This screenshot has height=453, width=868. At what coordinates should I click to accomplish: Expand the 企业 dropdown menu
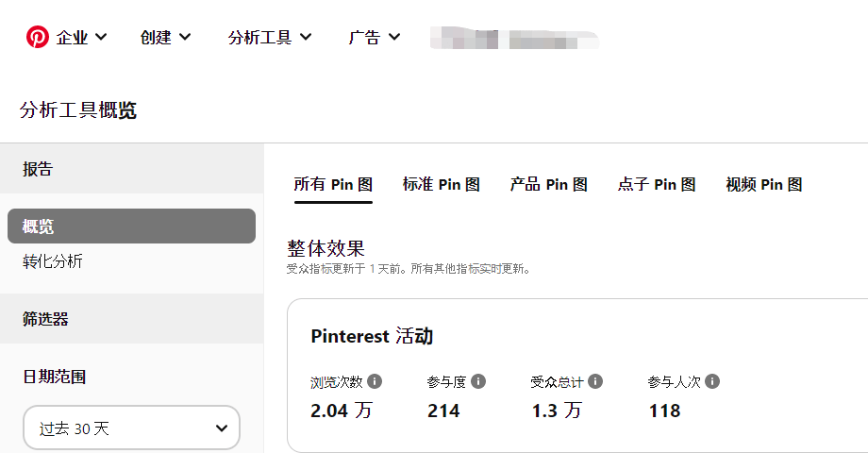coord(81,37)
